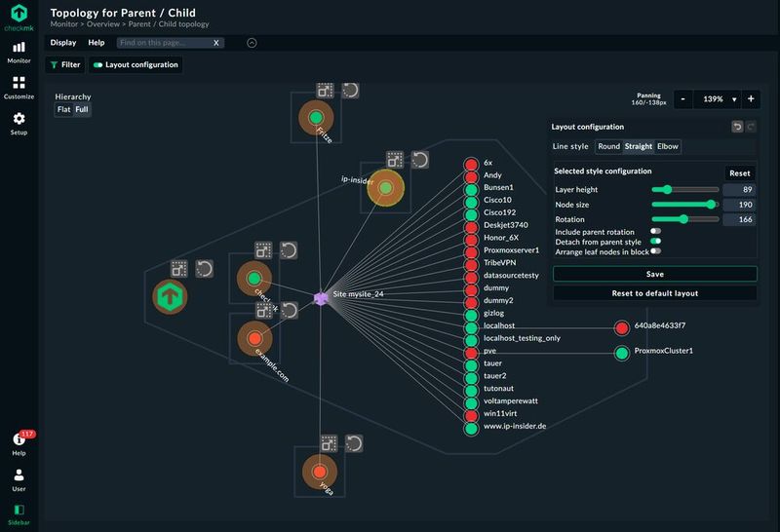Select the ProxmoxCluster1 host node
This screenshot has width=780, height=532.
[621, 353]
